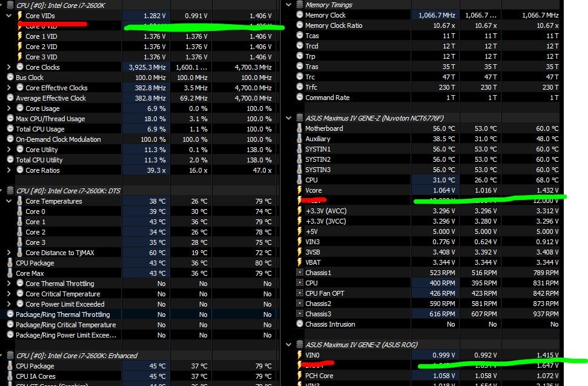The height and width of the screenshot is (386, 588).
Task: Click the On-Demand Clock Modulation icon
Action: pyautogui.click(x=10, y=139)
